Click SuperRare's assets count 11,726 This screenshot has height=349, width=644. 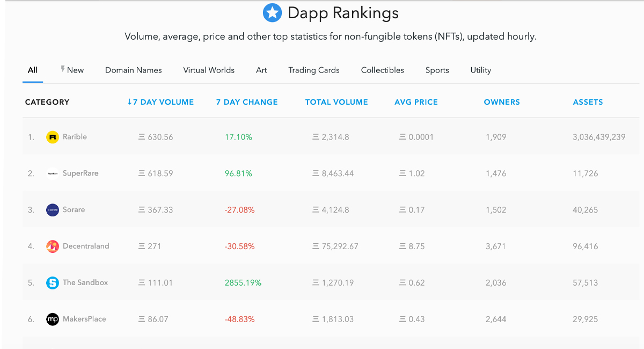pos(585,173)
